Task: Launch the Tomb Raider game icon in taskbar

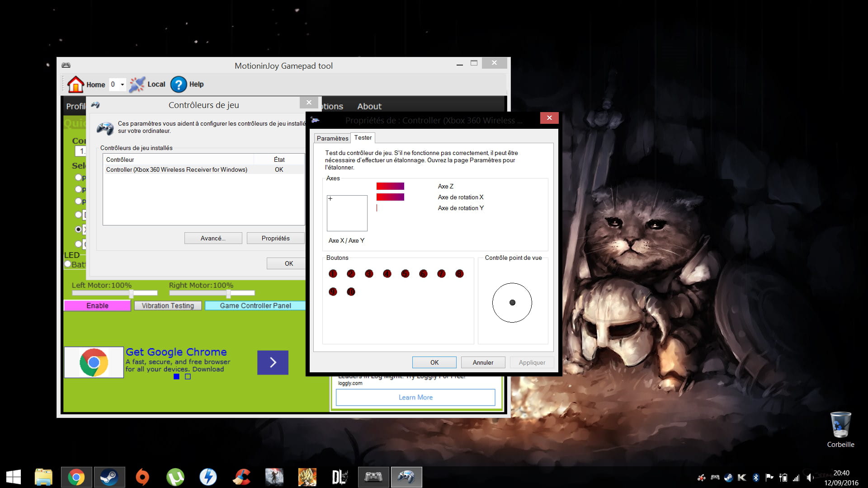Action: click(274, 477)
